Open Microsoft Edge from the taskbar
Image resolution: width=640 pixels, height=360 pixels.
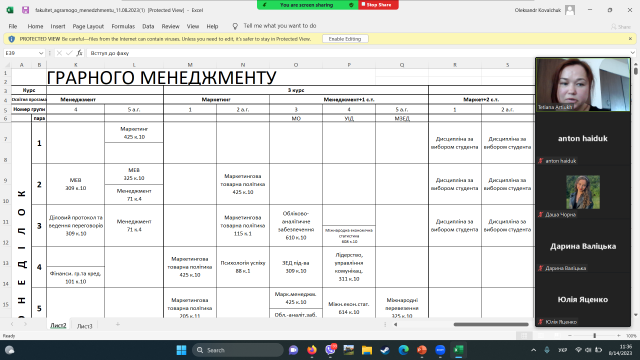pos(404,350)
